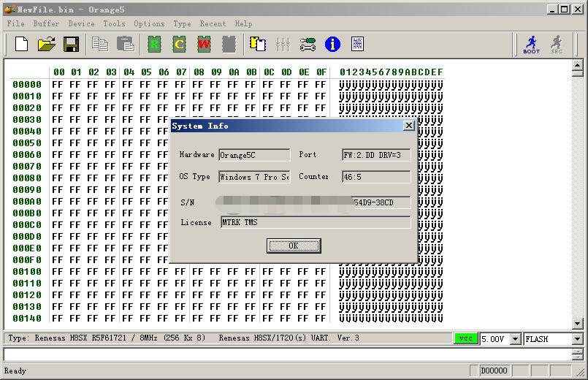Image resolution: width=588 pixels, height=380 pixels.
Task: Toggle the green vcc power indicator
Action: click(465, 339)
